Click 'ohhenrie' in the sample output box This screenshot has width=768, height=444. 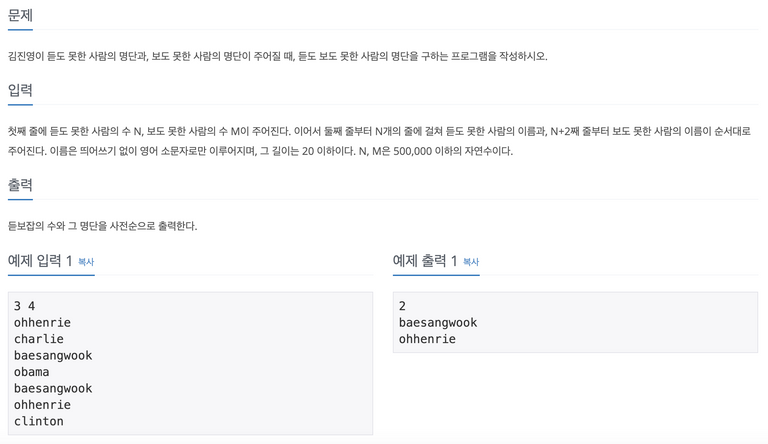pyautogui.click(x=427, y=339)
